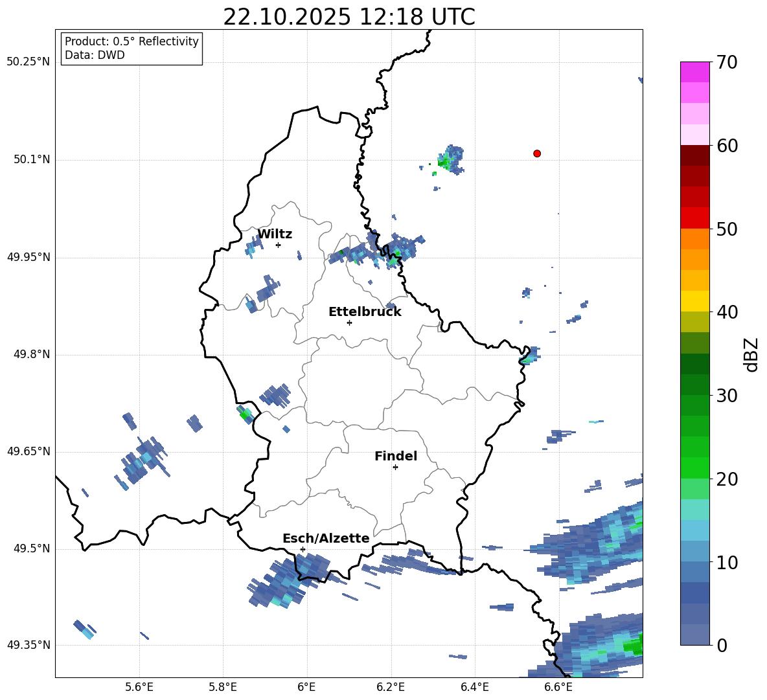This screenshot has width=767, height=700.
Task: Click the 49.95°N latitude label
Action: [x=29, y=257]
